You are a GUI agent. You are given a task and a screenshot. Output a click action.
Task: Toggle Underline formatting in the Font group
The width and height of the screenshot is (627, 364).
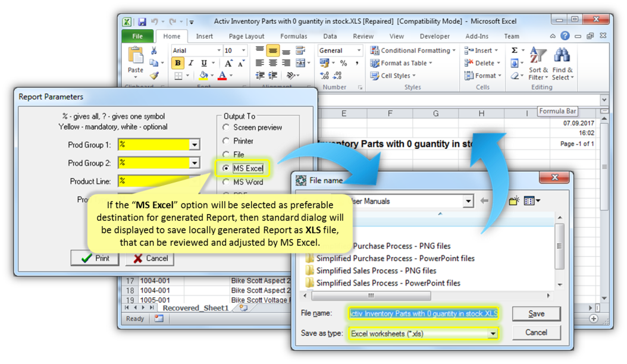pyautogui.click(x=204, y=63)
